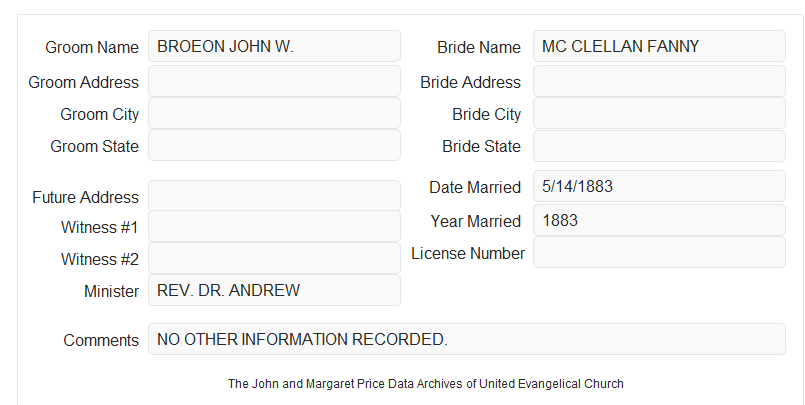Click the Groom Name label
The height and width of the screenshot is (405, 805).
pos(92,47)
